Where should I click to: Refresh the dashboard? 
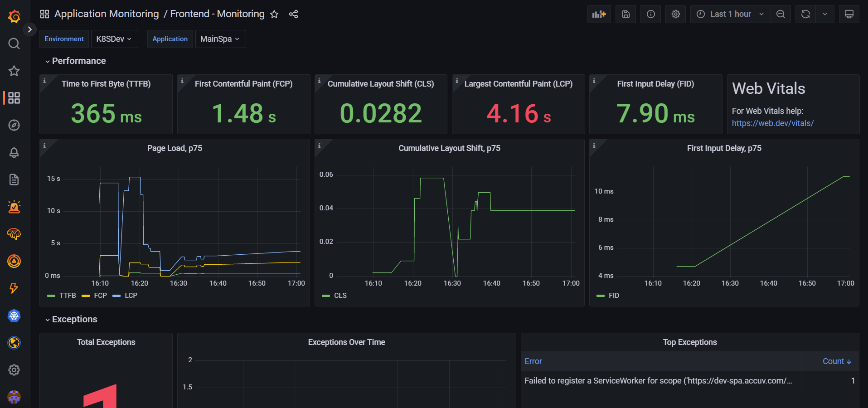[805, 14]
